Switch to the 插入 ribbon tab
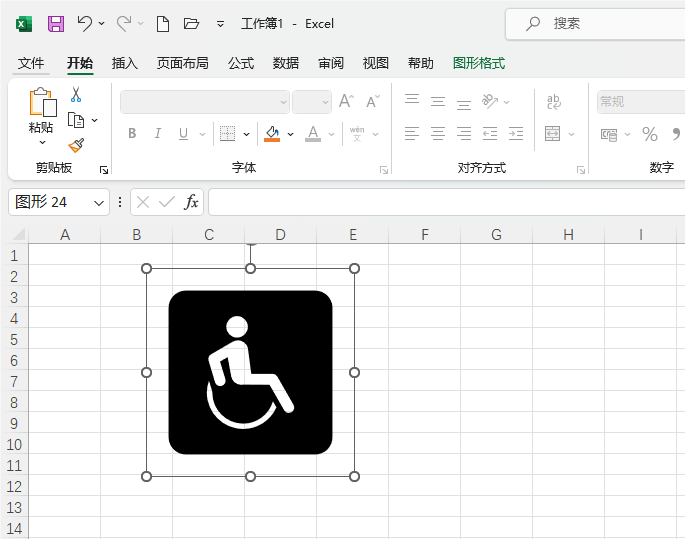 point(125,63)
